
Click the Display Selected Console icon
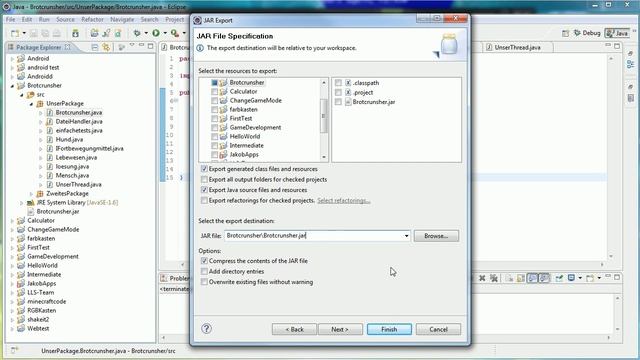(x=571, y=278)
